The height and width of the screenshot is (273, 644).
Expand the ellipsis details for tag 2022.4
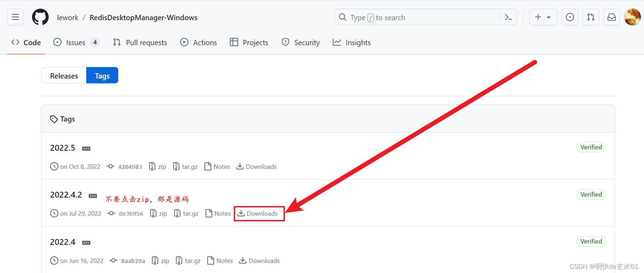click(x=86, y=243)
